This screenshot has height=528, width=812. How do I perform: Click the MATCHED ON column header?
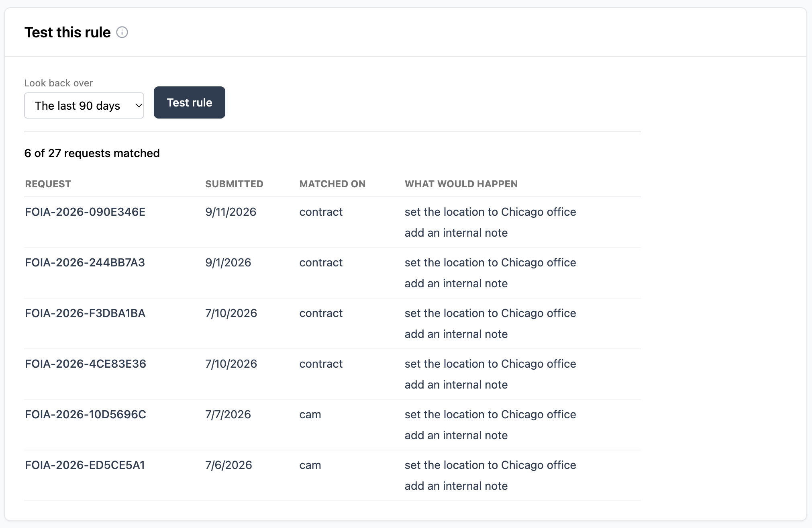(x=333, y=184)
